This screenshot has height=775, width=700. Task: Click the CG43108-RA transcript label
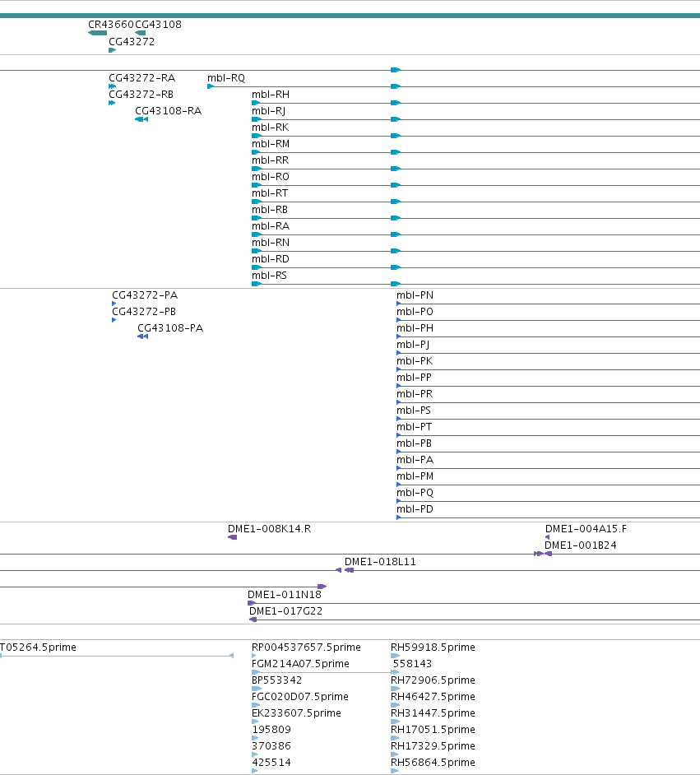pyautogui.click(x=169, y=111)
